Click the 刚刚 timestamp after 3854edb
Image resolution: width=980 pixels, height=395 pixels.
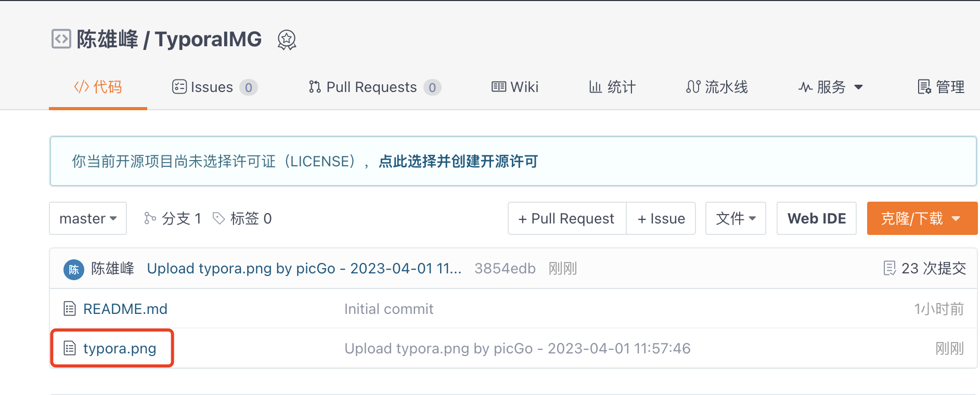point(563,269)
